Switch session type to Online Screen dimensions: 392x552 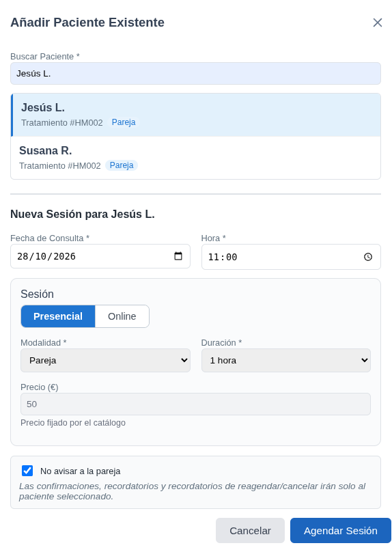[122, 316]
